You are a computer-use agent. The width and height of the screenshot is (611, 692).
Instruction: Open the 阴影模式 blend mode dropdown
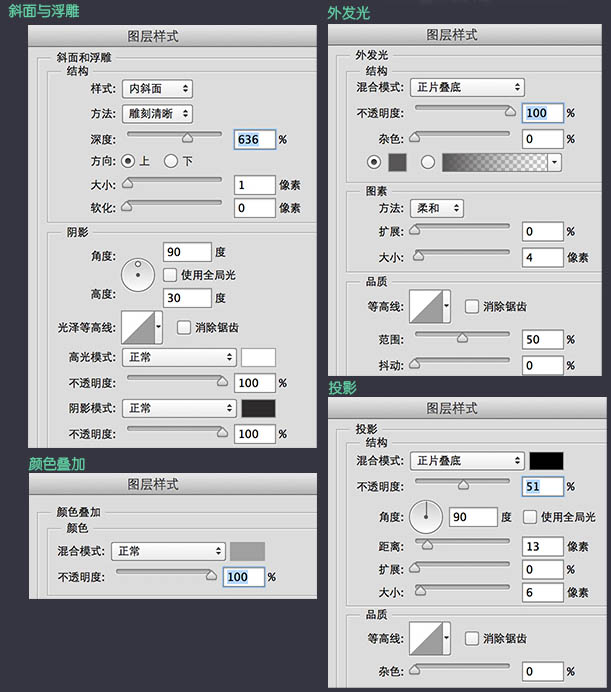point(179,408)
